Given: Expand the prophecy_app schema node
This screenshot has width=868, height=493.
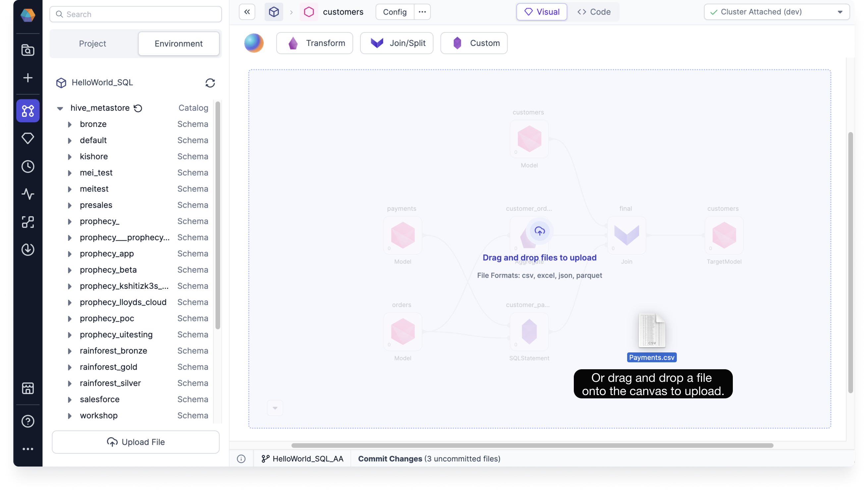Looking at the screenshot, I should pyautogui.click(x=70, y=254).
